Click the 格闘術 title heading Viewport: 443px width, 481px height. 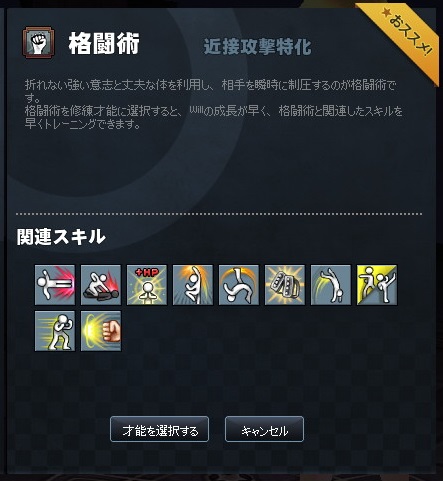click(x=104, y=43)
